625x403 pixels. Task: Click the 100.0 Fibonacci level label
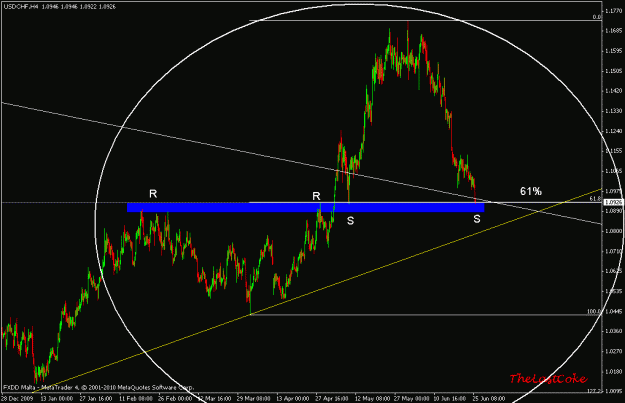tap(594, 311)
